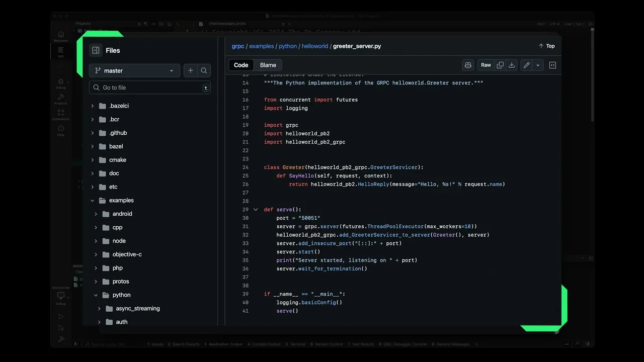
Task: Open the node folder
Action: pyautogui.click(x=119, y=241)
